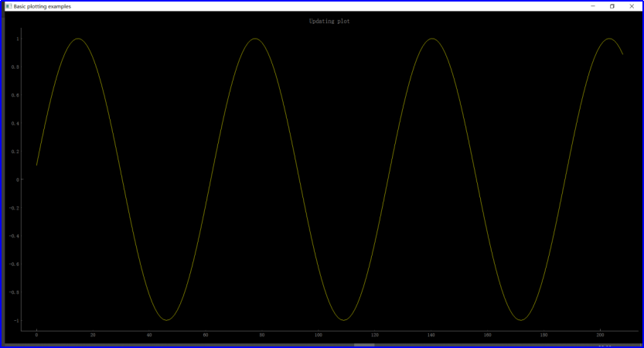
Task: Click the right end of the yellow curve
Action: click(622, 54)
